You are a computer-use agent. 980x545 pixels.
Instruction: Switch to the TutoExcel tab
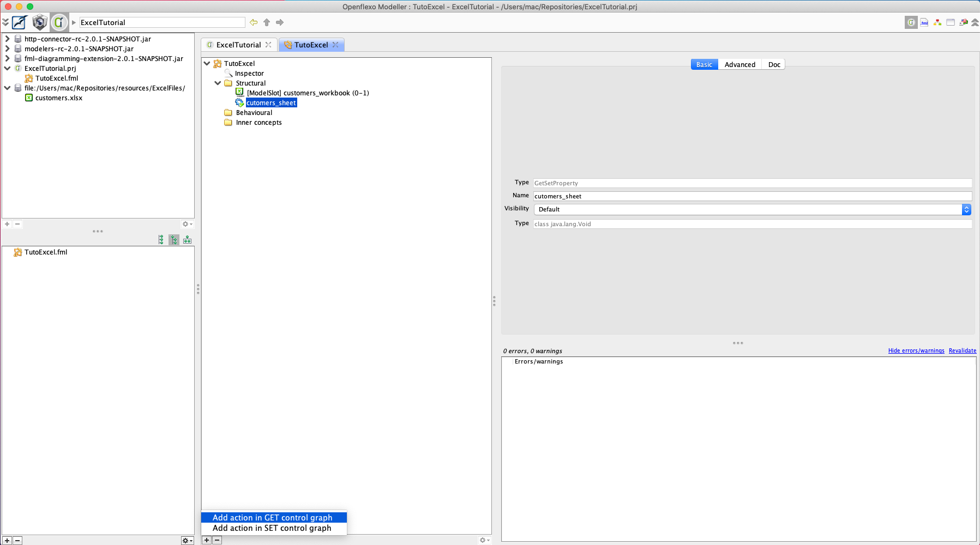point(311,45)
